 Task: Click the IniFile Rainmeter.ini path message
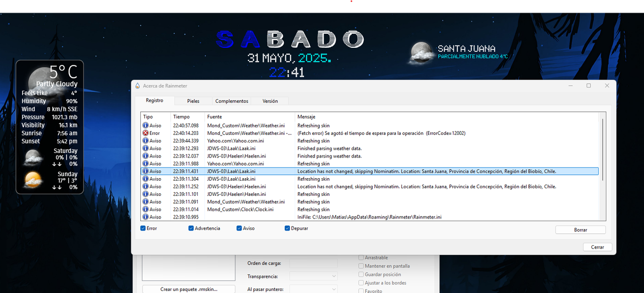369,217
